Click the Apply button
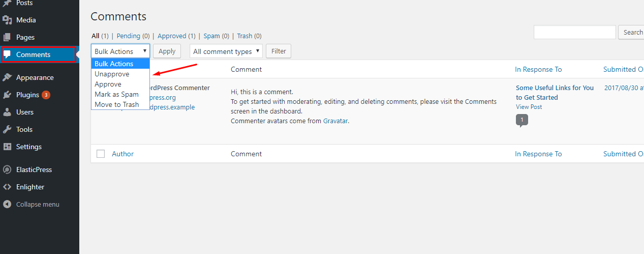The image size is (644, 254). 167,51
